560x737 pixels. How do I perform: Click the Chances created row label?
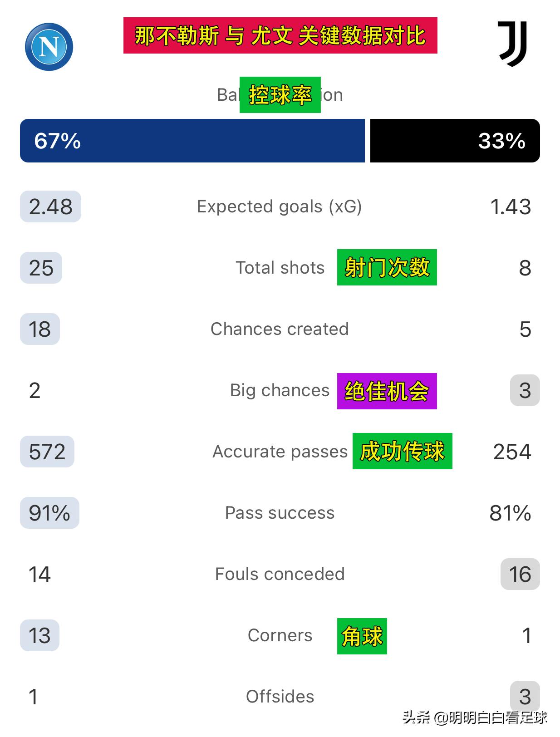tap(280, 329)
